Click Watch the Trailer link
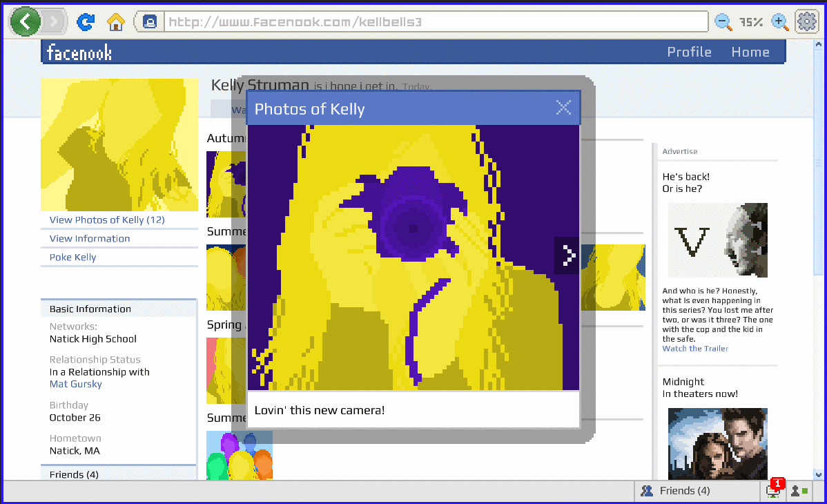This screenshot has width=827, height=504. pos(695,349)
